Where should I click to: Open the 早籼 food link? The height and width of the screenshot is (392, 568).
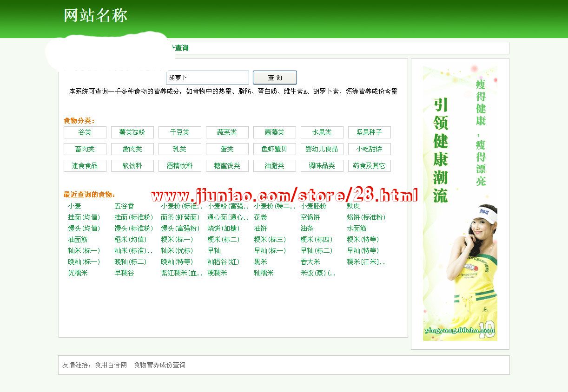tap(214, 251)
